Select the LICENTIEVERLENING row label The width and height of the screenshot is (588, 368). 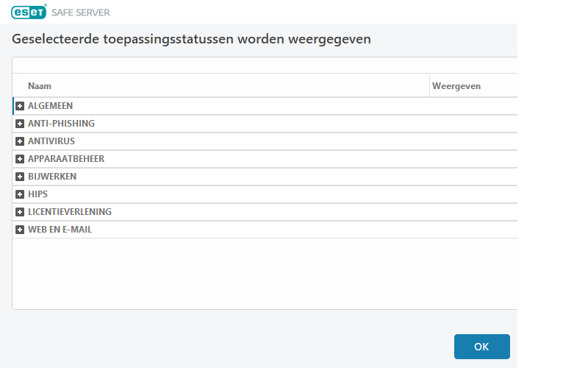tap(70, 212)
